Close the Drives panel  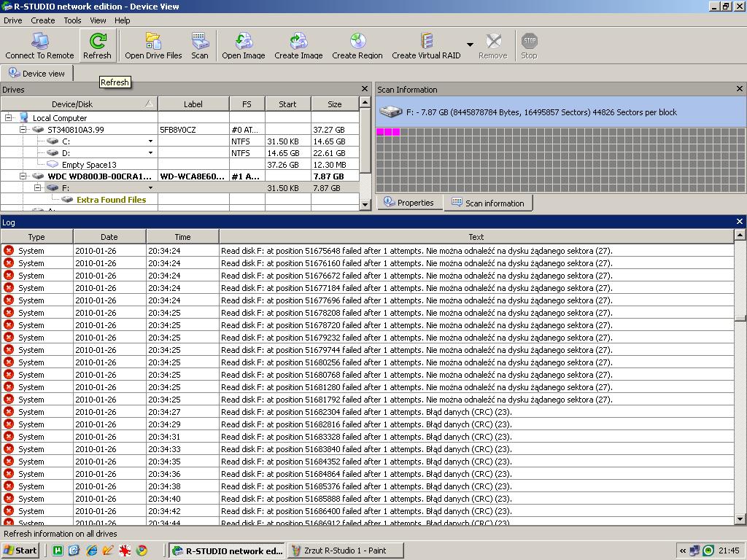coord(365,88)
